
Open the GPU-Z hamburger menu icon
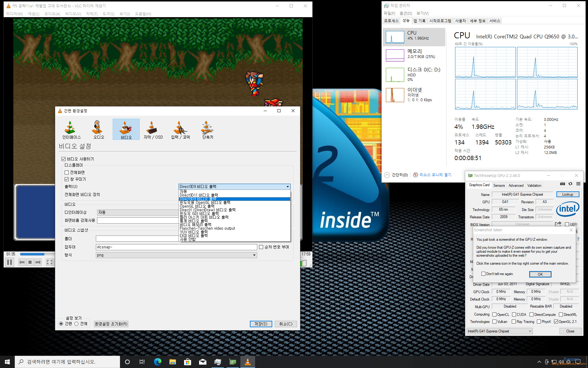click(578, 184)
